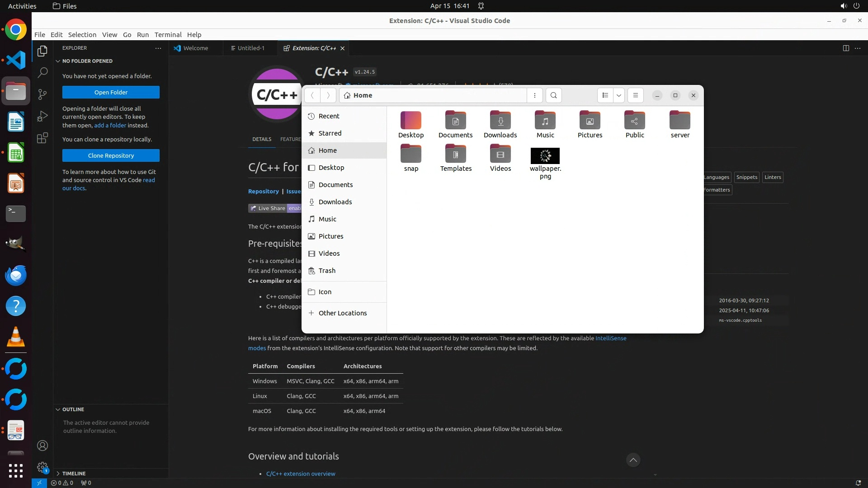
Task: Toggle list view in Files window
Action: [x=605, y=95]
